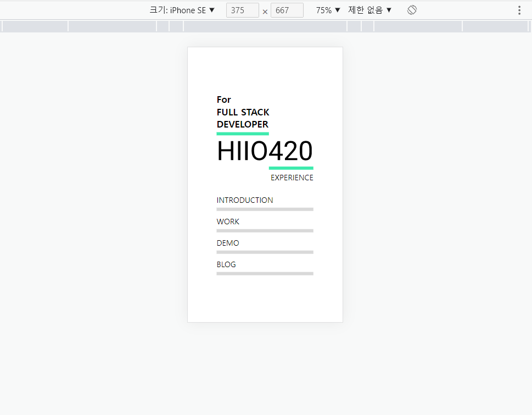Open the iPhone SE device size dropdown
532x415 pixels.
click(182, 10)
